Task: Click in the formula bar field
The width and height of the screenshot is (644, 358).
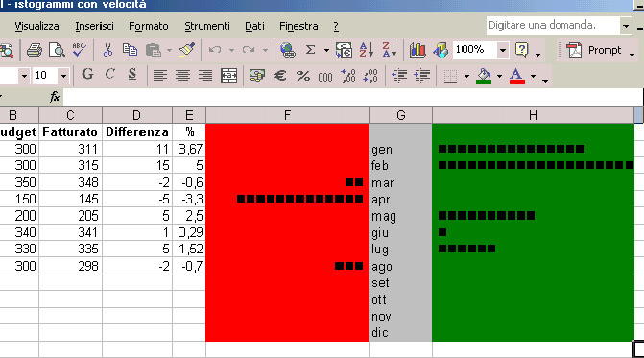Action: click(353, 97)
